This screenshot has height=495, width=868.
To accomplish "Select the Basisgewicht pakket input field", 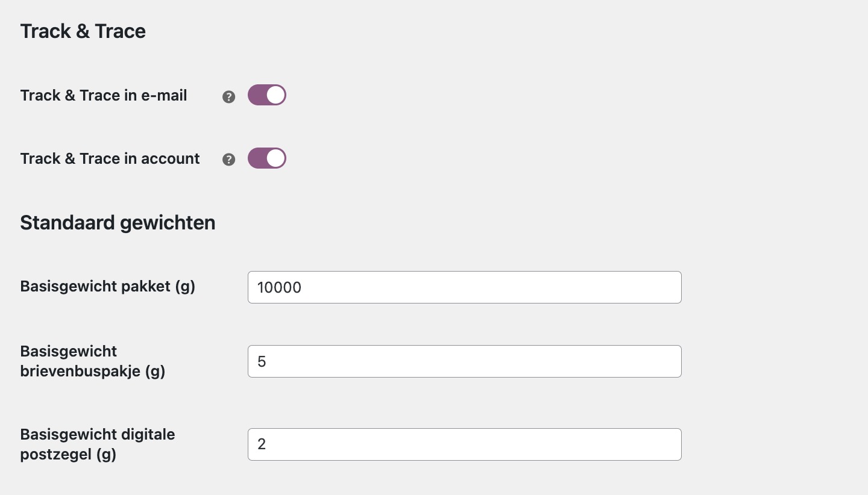I will [x=464, y=287].
